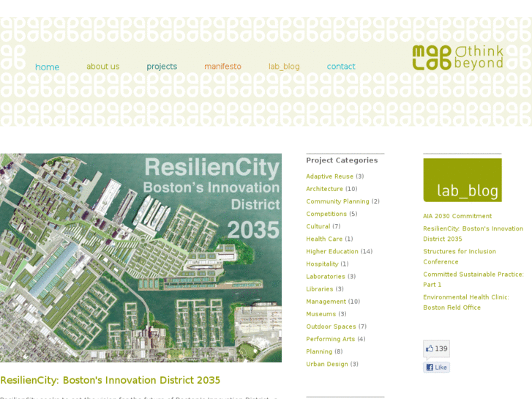Click the thumbs-up 139 likes counter

436,348
